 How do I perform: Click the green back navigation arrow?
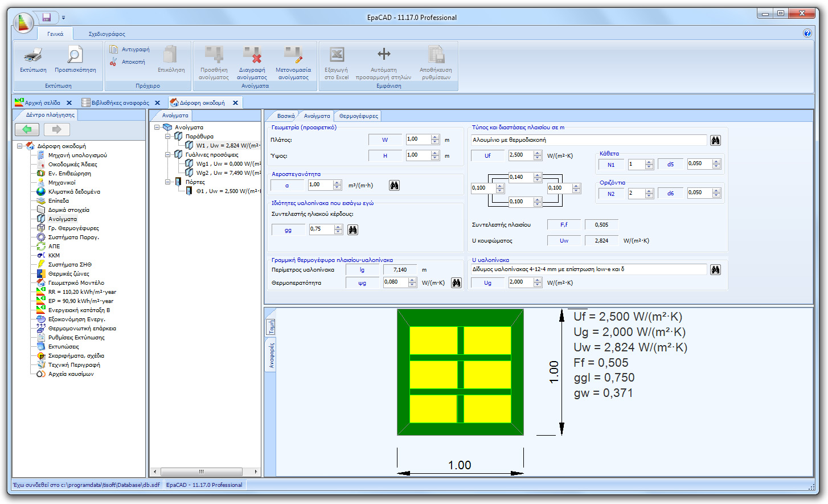pyautogui.click(x=26, y=130)
